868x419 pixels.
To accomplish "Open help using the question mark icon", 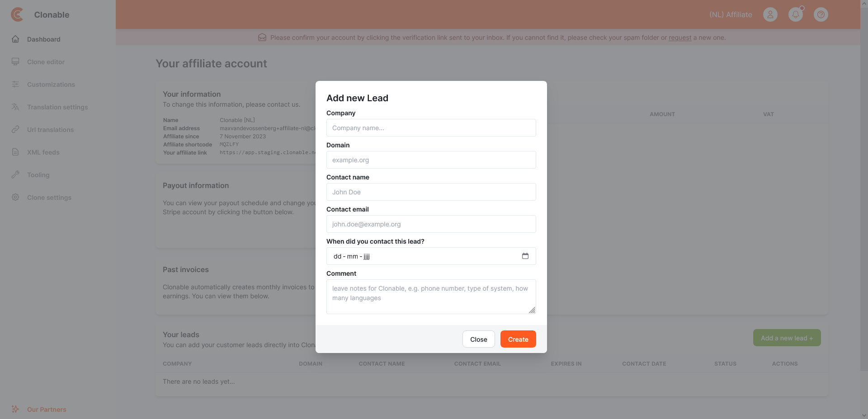I will coord(821,14).
